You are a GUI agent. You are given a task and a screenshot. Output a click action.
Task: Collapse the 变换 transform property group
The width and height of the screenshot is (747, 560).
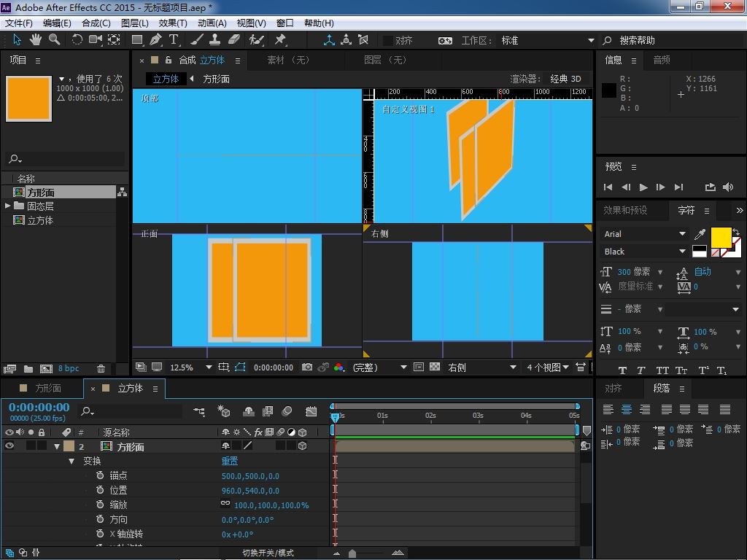(71, 462)
